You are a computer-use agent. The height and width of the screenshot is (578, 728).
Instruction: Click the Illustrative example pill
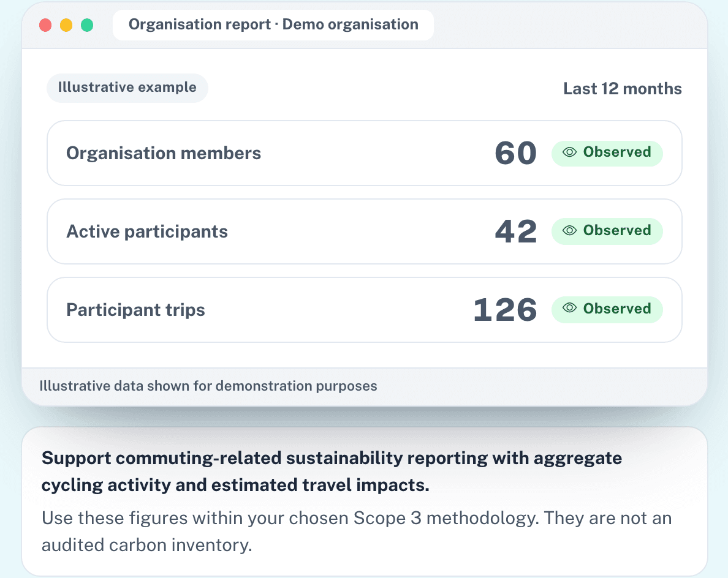point(127,88)
